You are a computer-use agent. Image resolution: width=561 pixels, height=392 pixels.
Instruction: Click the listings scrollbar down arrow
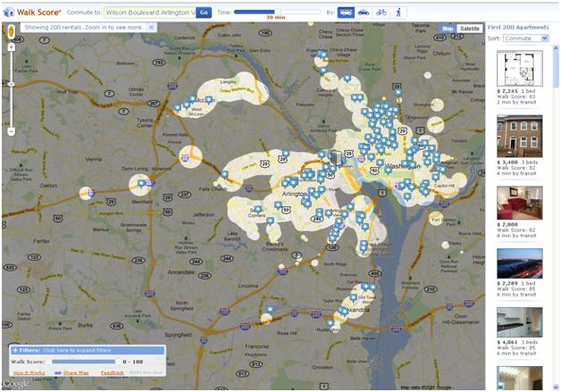pos(556,387)
